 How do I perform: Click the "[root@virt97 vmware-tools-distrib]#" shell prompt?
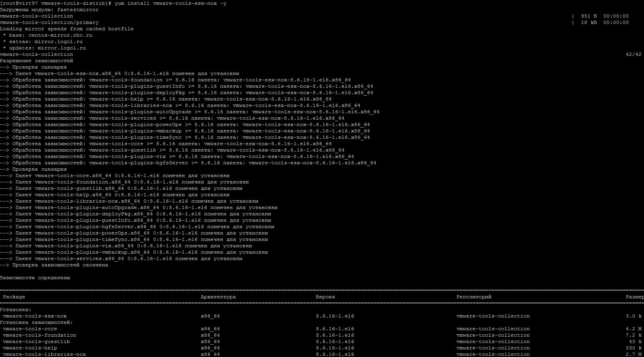[56, 3]
